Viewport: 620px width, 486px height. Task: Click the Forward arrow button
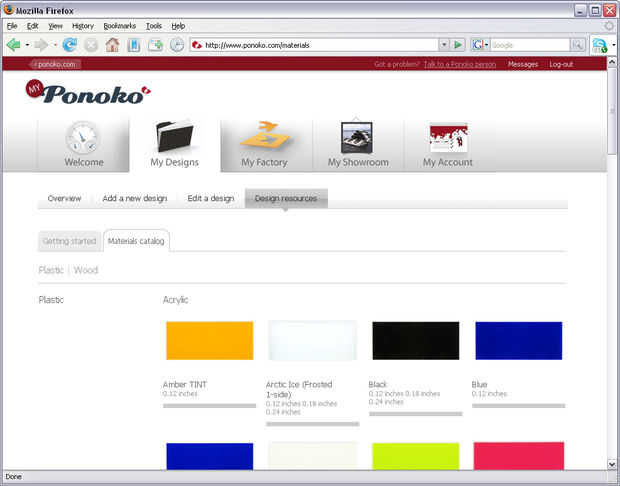[x=41, y=45]
